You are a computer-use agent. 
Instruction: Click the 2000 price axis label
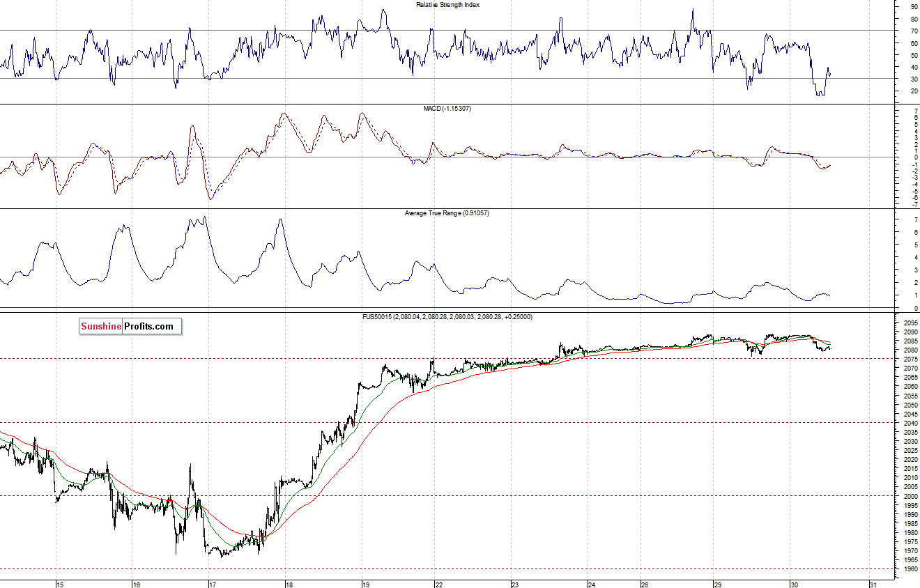(x=910, y=496)
